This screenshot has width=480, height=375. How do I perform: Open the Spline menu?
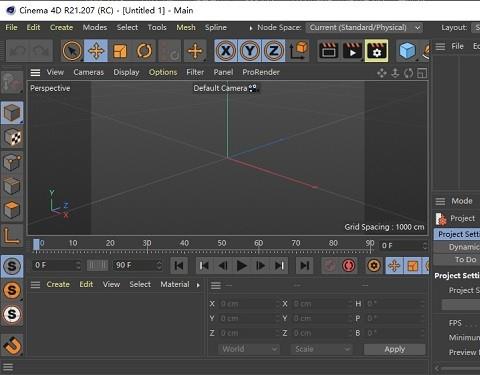[x=216, y=27]
